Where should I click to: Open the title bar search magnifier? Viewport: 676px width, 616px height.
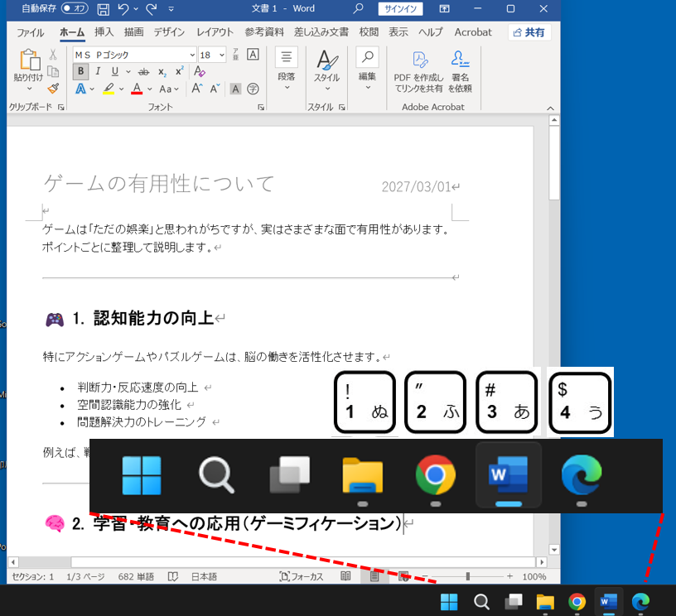click(358, 8)
